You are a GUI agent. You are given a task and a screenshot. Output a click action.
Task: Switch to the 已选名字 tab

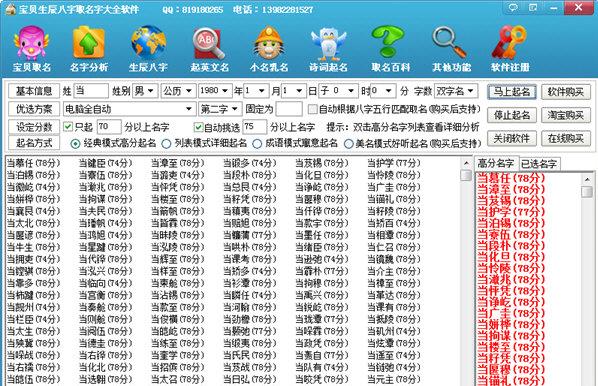[x=539, y=164]
